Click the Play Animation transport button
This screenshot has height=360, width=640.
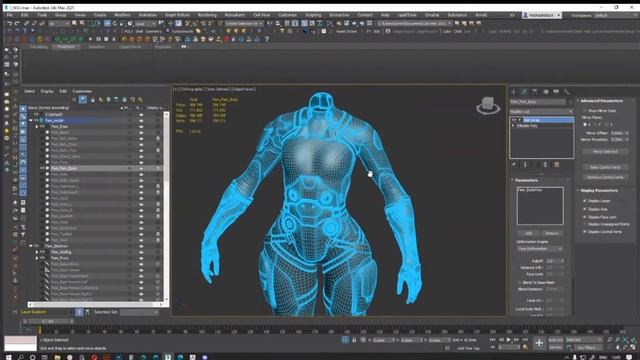pos(509,340)
